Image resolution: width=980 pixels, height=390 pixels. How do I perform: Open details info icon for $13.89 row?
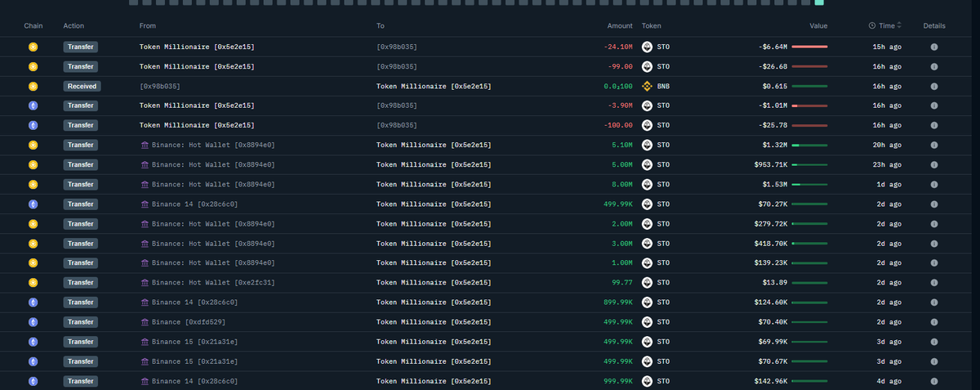pos(933,282)
